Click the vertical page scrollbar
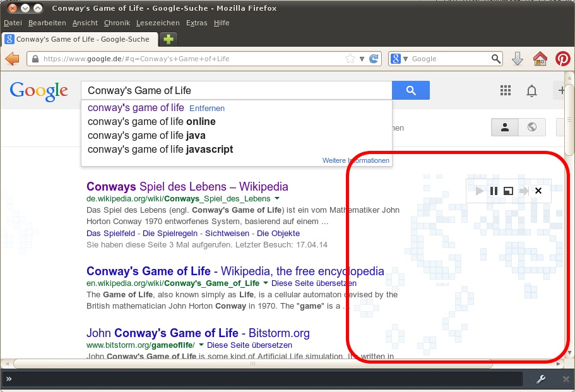Screen dimensions: 575x392 (x=569, y=119)
